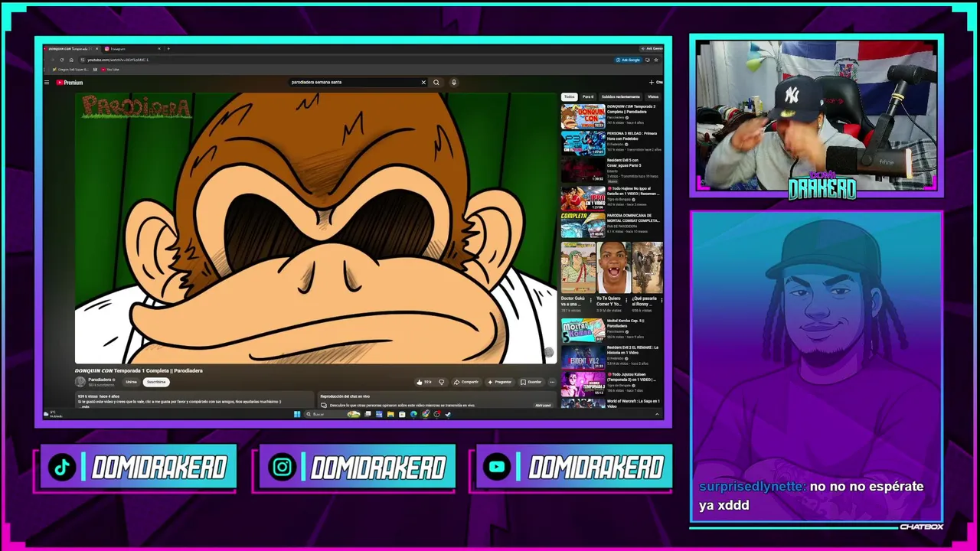Activate voice search microphone icon
The width and height of the screenshot is (980, 551).
click(x=453, y=82)
